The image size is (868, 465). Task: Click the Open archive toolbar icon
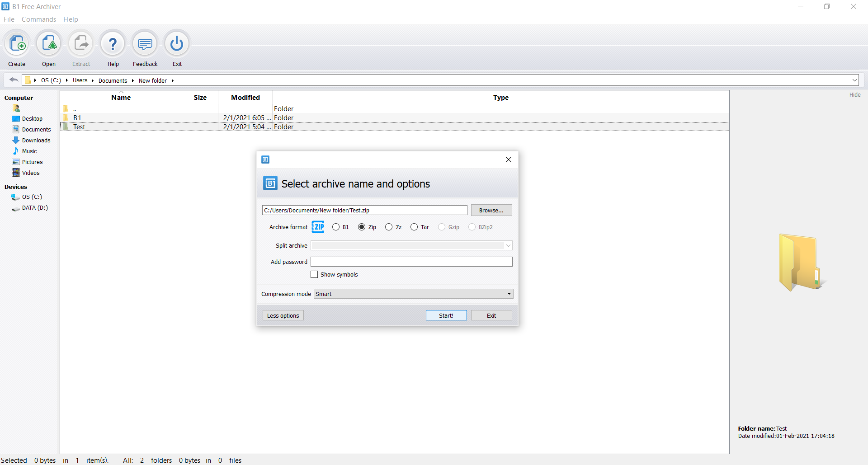[49, 44]
